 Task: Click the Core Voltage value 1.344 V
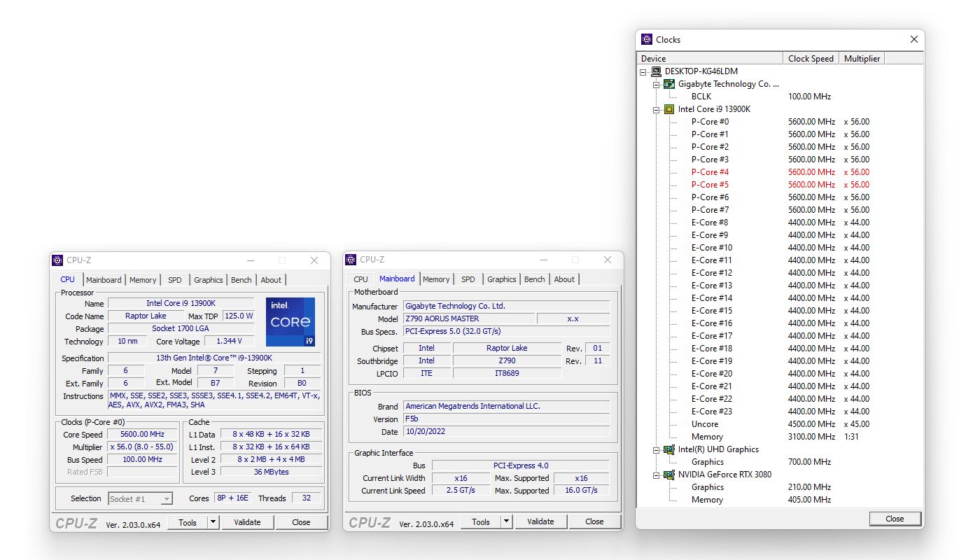coord(229,341)
